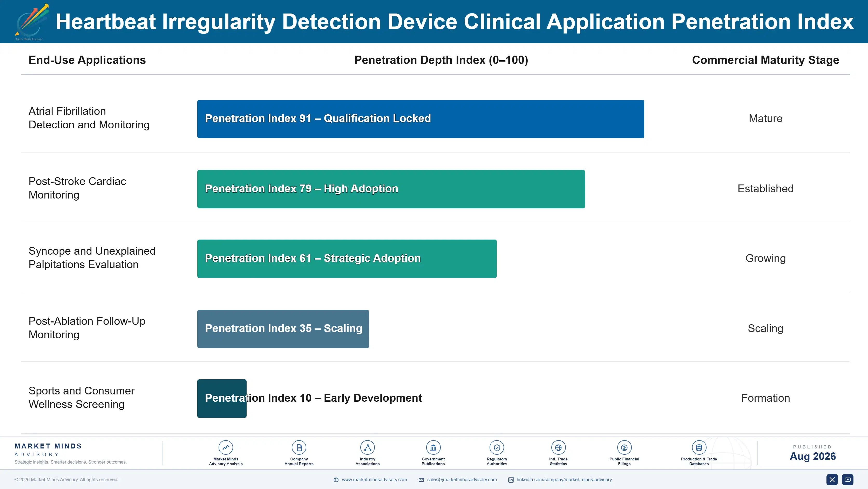Click the slide title Heartbeat Irregularity Detection Device
Screen dimensions: 868x489
coord(455,22)
